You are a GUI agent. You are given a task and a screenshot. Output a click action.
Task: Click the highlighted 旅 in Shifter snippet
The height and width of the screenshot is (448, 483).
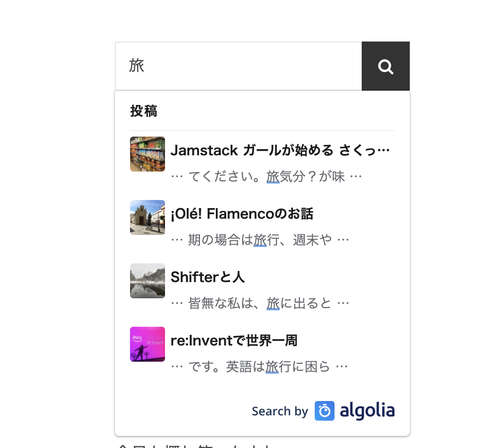[x=273, y=304]
